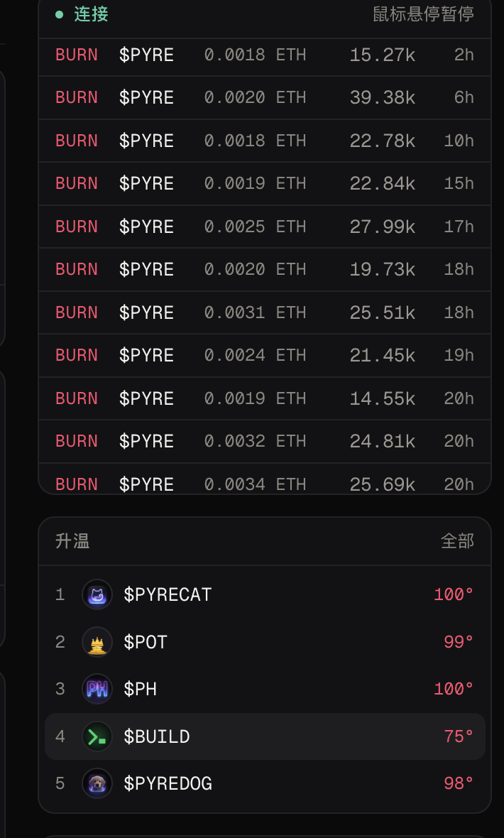Open the 0.0025 ETH burn transaction
The width and height of the screenshot is (504, 838).
coord(265,227)
